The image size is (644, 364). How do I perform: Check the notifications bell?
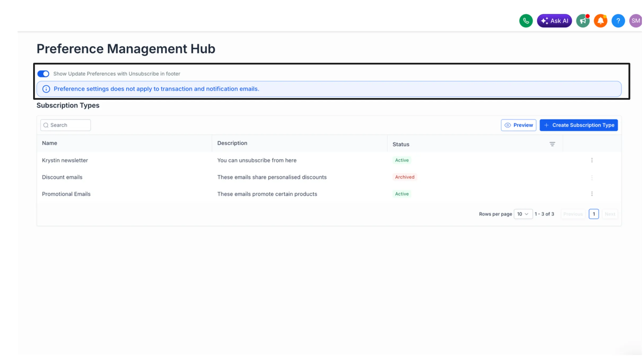(x=601, y=20)
